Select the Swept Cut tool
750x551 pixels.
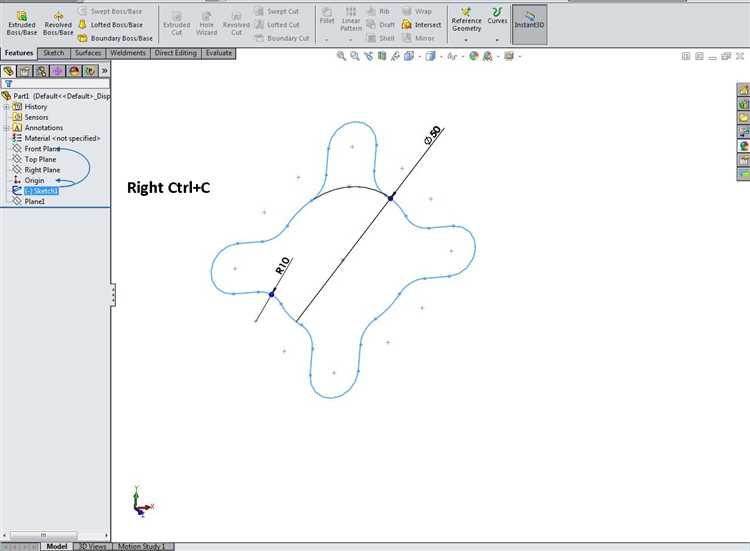coord(277,11)
